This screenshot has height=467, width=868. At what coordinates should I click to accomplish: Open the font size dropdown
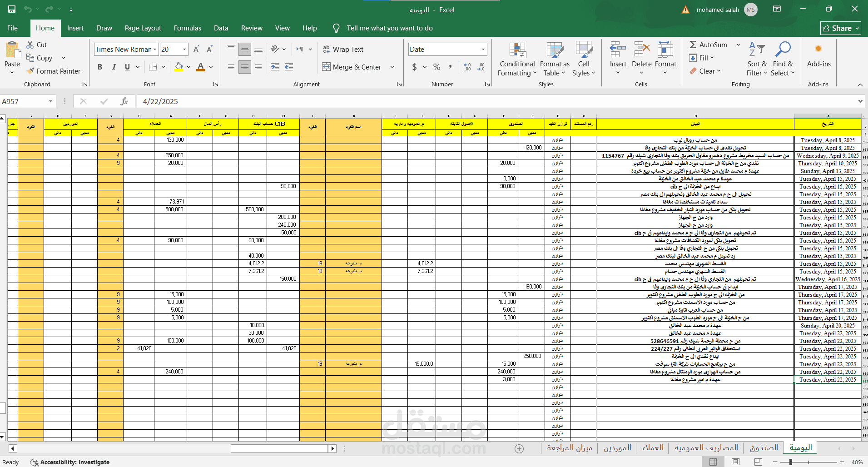(184, 49)
